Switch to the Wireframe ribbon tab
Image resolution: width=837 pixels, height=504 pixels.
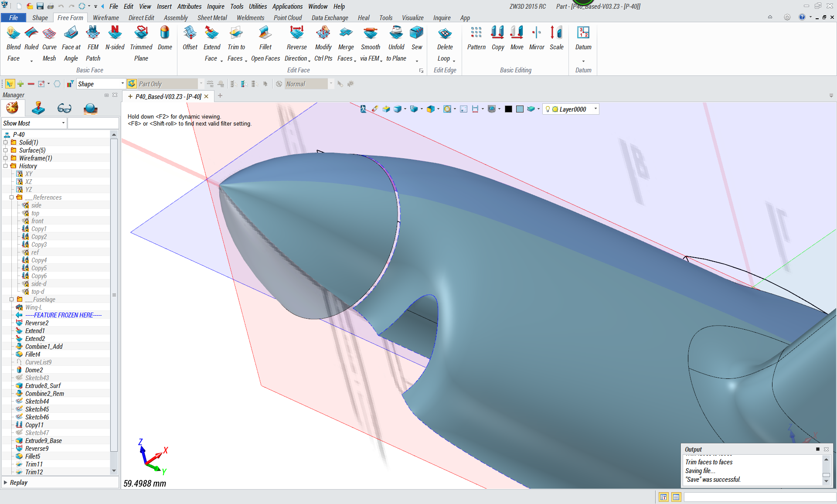point(105,18)
